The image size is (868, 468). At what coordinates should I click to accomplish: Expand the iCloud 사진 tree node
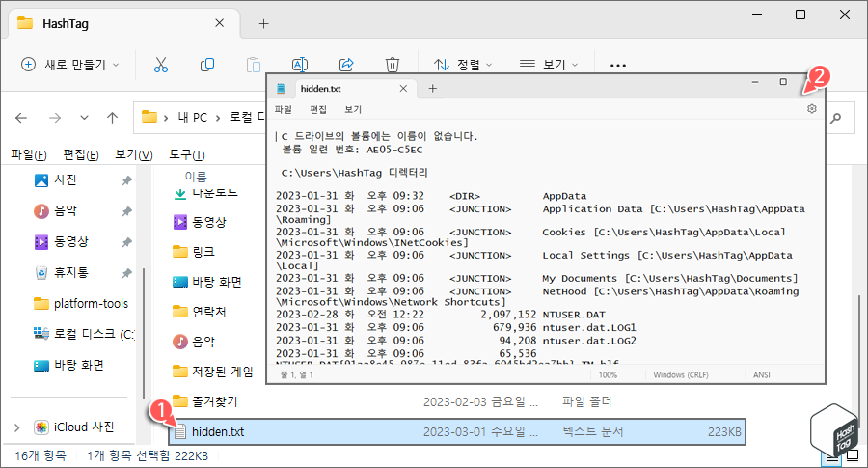[16, 427]
